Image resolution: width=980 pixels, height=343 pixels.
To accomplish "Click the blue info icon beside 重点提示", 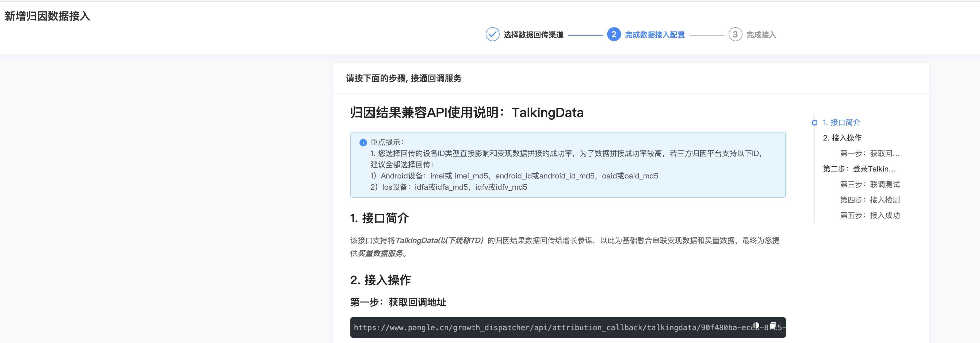I will pyautogui.click(x=363, y=142).
